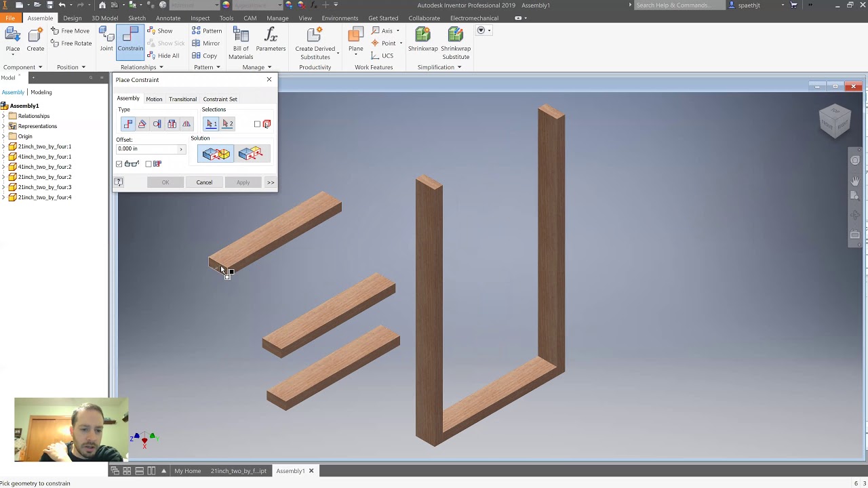
Task: Click the Free Rotate button
Action: (71, 43)
